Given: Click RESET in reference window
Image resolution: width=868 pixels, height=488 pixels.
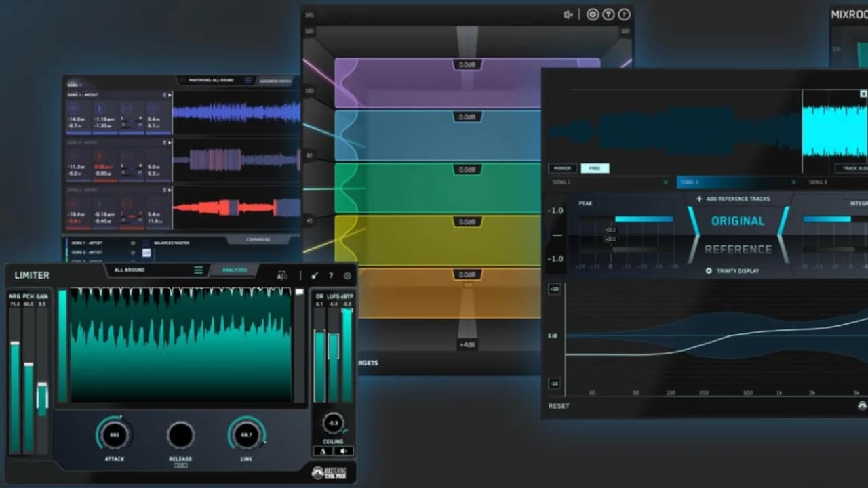Looking at the screenshot, I should [x=559, y=406].
